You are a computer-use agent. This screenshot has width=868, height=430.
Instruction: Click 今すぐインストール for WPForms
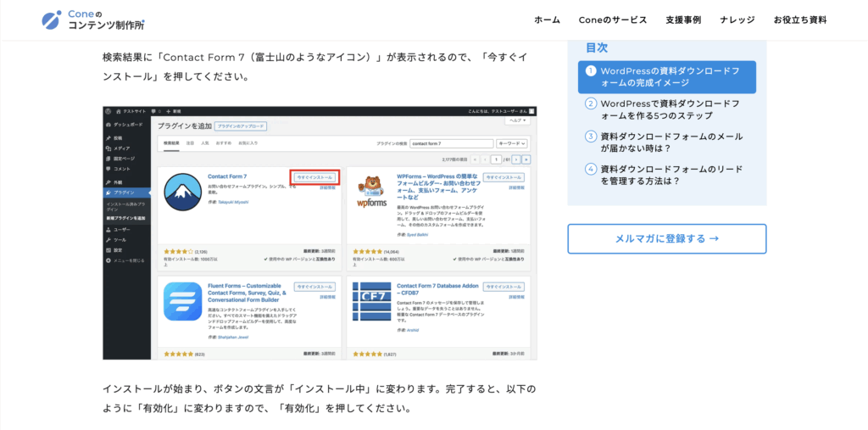[504, 178]
